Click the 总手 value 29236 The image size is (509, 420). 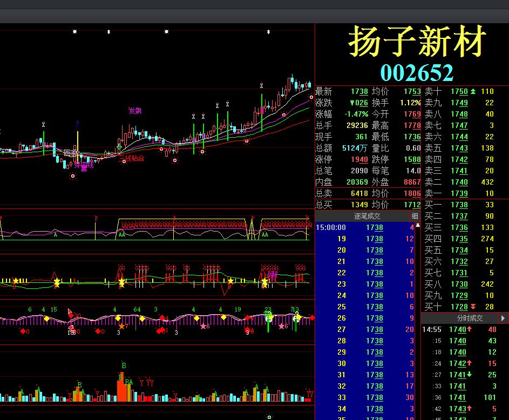click(357, 126)
